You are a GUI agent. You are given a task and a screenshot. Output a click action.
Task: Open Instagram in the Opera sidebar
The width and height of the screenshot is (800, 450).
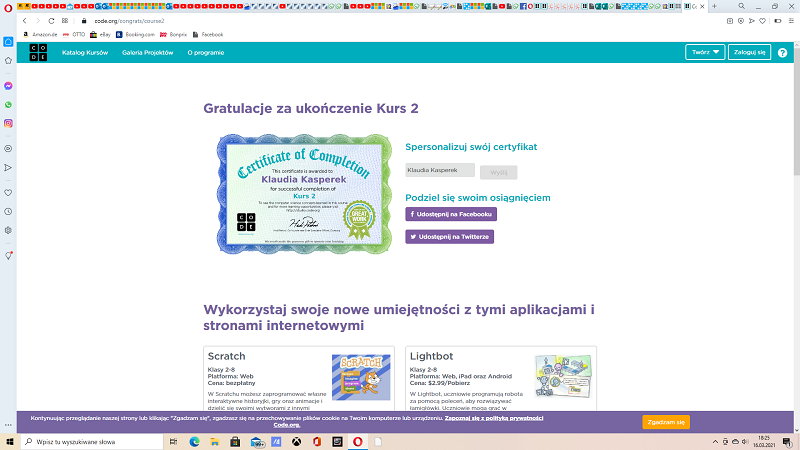[x=8, y=122]
